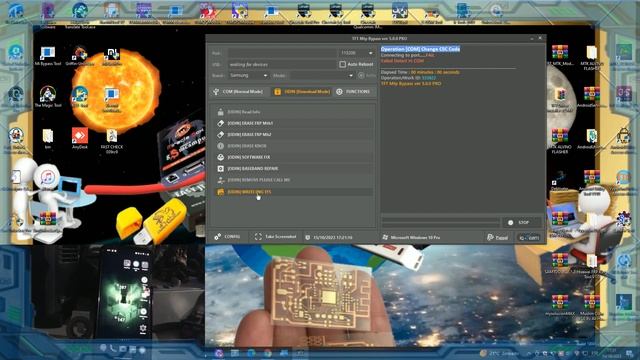Click the [ODIN] SOFTWARE FIX icon
Viewport: 640px width, 360px height.
click(220, 157)
